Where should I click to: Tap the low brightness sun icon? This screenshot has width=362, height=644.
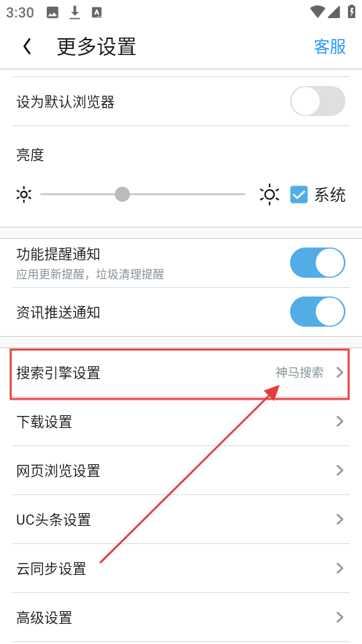(x=24, y=195)
